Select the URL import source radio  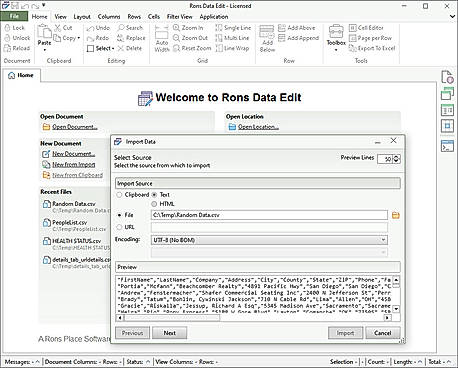point(119,227)
